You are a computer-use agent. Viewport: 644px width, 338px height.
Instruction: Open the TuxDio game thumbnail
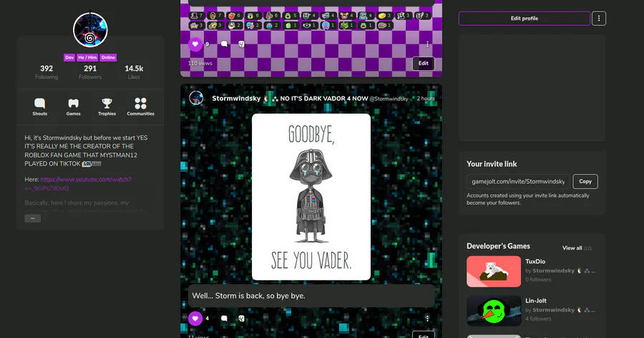pyautogui.click(x=494, y=271)
